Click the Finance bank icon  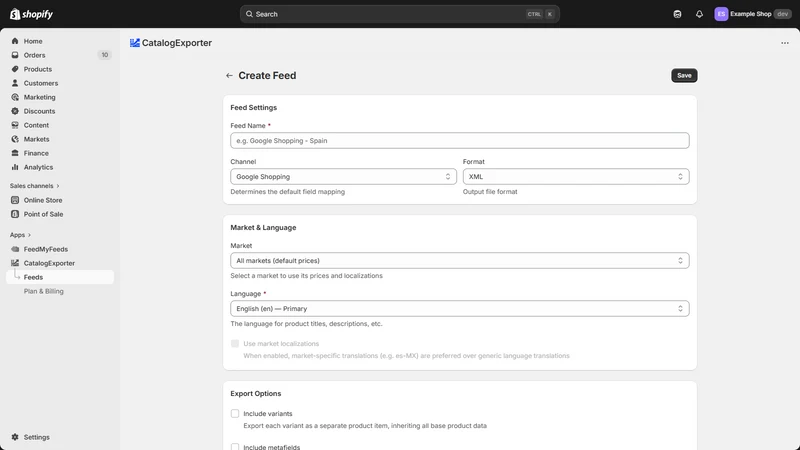tap(15, 153)
